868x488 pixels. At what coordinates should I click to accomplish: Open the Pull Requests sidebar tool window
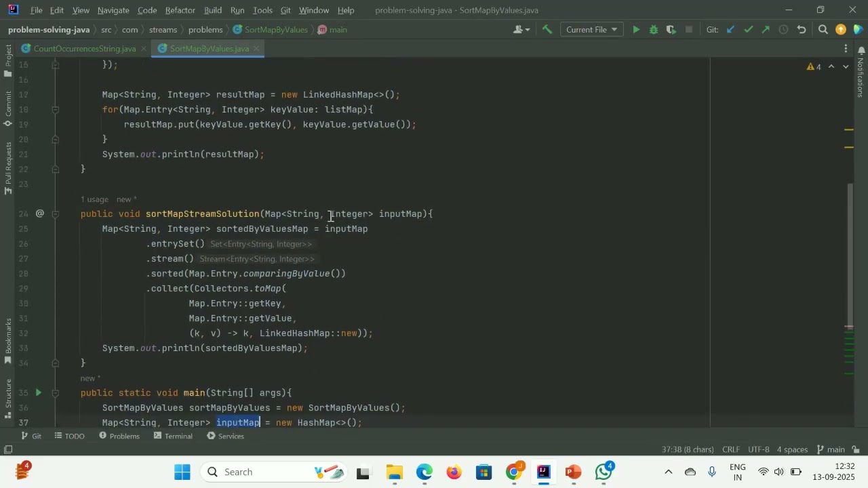click(x=8, y=168)
